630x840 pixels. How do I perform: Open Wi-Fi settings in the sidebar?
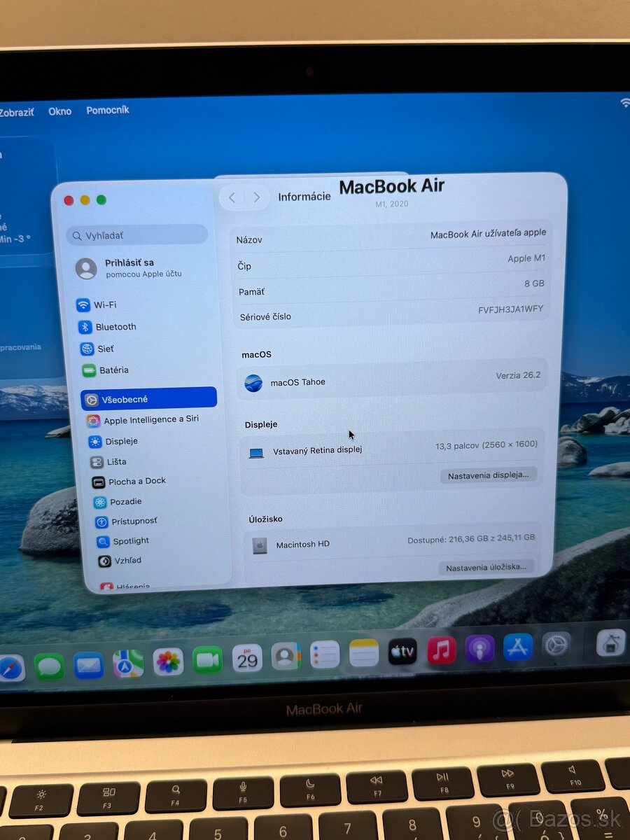point(106,304)
